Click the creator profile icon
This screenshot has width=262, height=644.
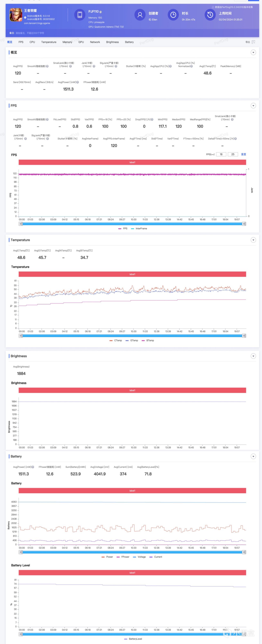coord(140,15)
